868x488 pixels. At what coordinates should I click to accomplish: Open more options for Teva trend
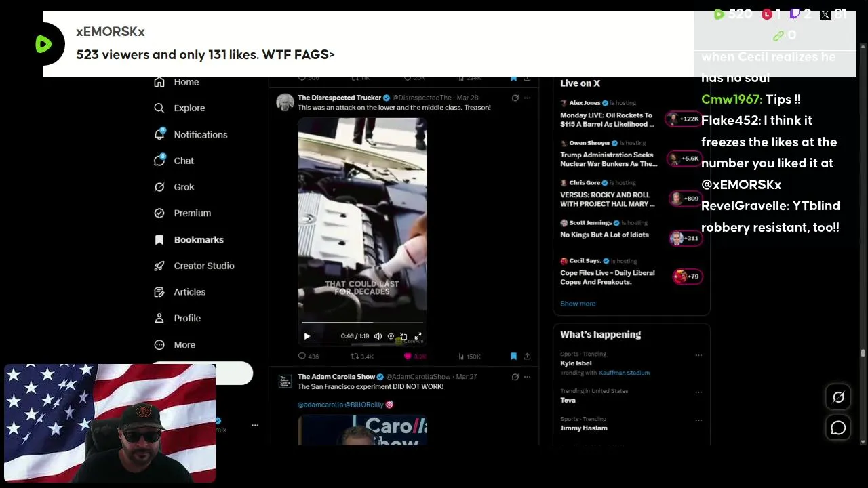pyautogui.click(x=698, y=392)
